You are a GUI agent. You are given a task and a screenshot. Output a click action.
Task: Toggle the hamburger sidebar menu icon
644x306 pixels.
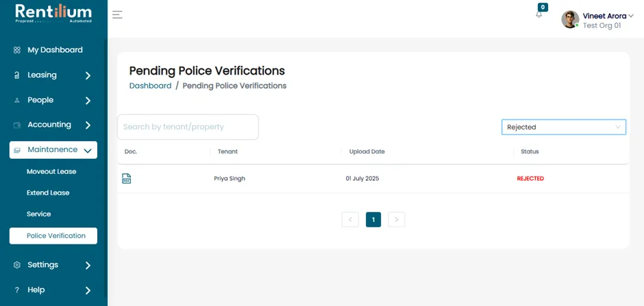117,15
